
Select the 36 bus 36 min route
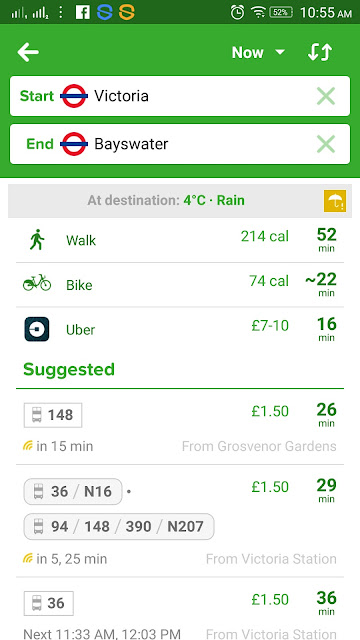point(180,609)
